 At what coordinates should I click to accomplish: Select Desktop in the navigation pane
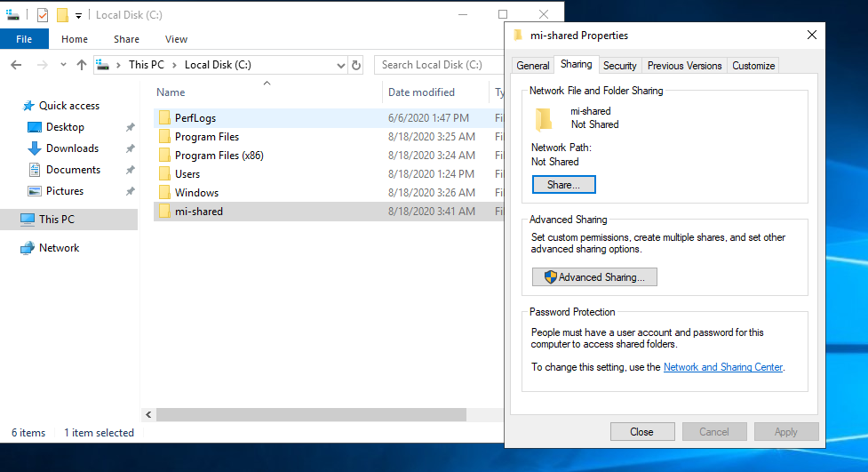65,127
